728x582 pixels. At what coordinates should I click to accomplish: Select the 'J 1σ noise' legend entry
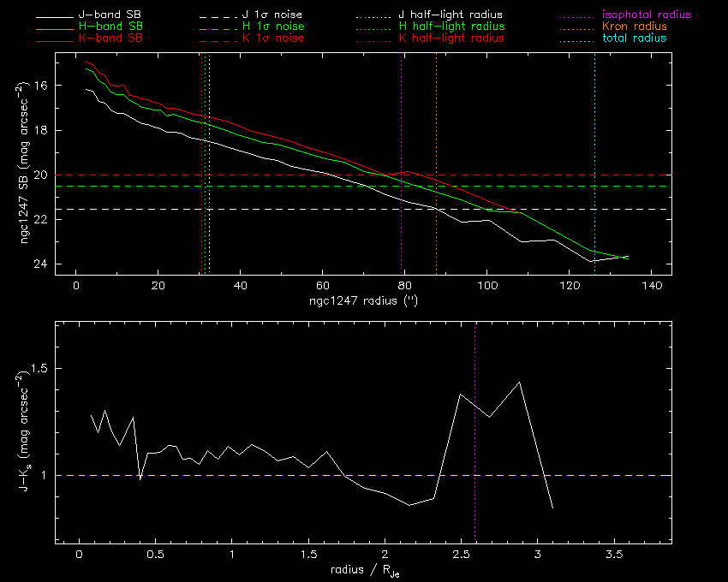(272, 15)
